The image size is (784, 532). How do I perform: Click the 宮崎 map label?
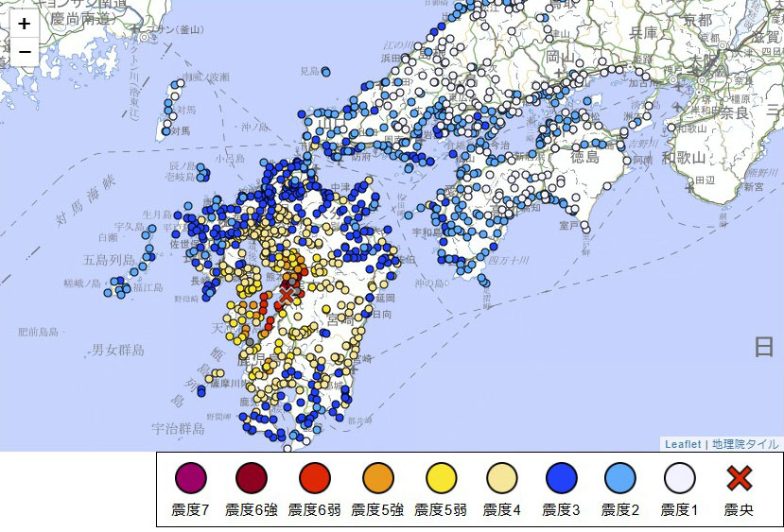click(x=340, y=319)
